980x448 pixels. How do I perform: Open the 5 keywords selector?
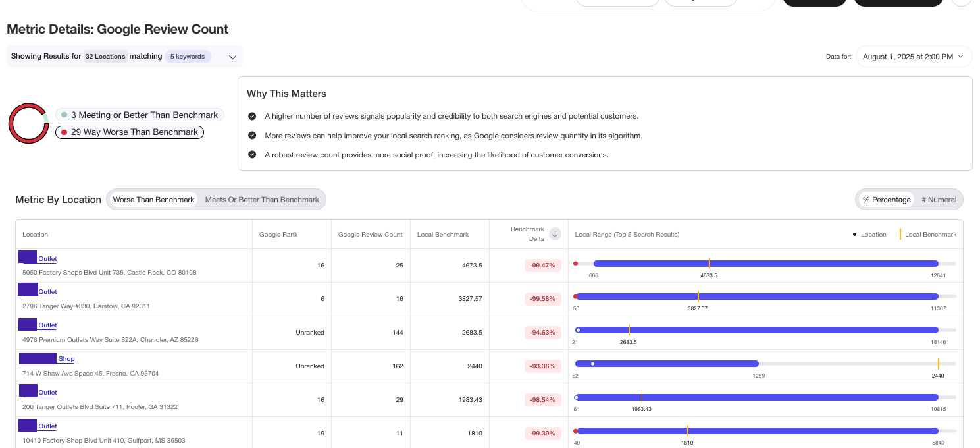pos(188,57)
